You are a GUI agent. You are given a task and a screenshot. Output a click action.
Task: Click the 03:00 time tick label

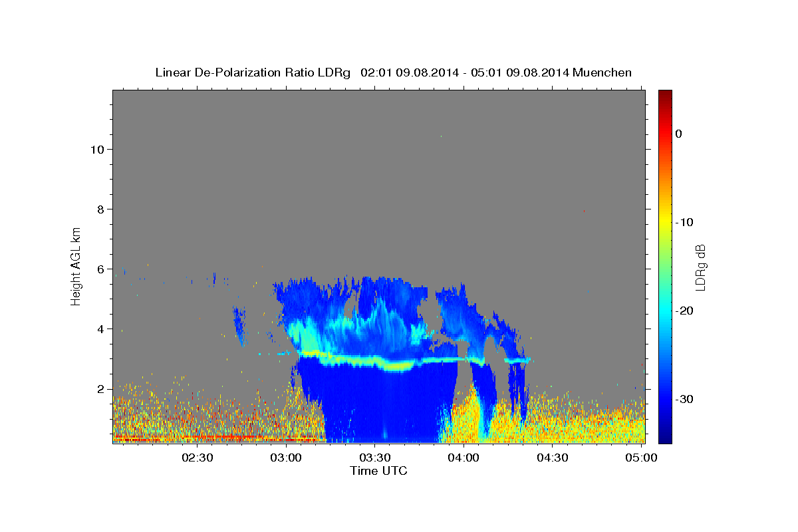point(287,458)
